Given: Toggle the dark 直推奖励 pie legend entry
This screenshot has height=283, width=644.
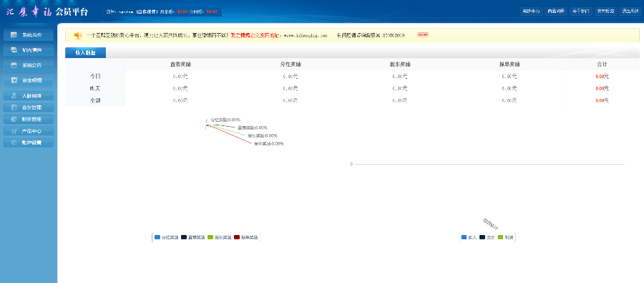Looking at the screenshot, I should [x=193, y=237].
